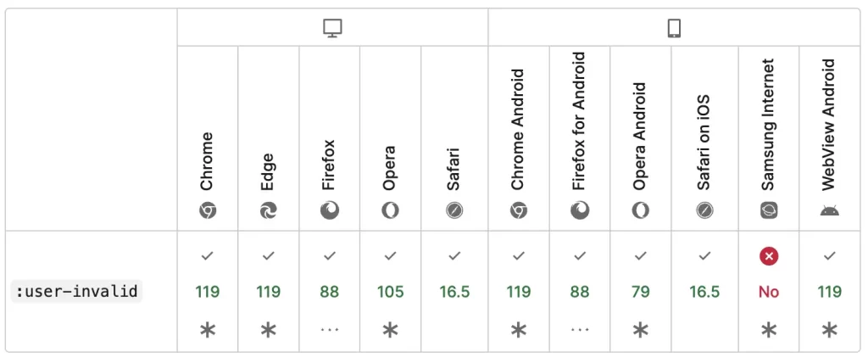The width and height of the screenshot is (868, 358).
Task: Click the Edge browser logo icon
Action: coord(269,210)
